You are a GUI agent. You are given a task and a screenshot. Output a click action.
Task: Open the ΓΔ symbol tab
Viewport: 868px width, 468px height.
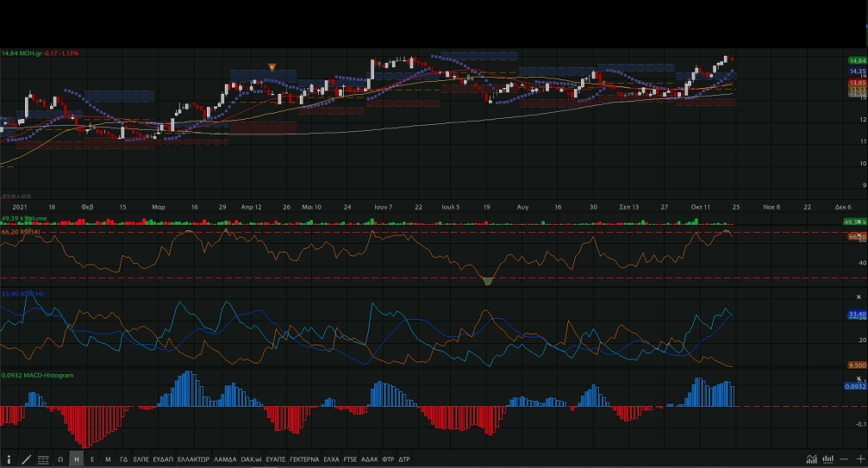123,459
